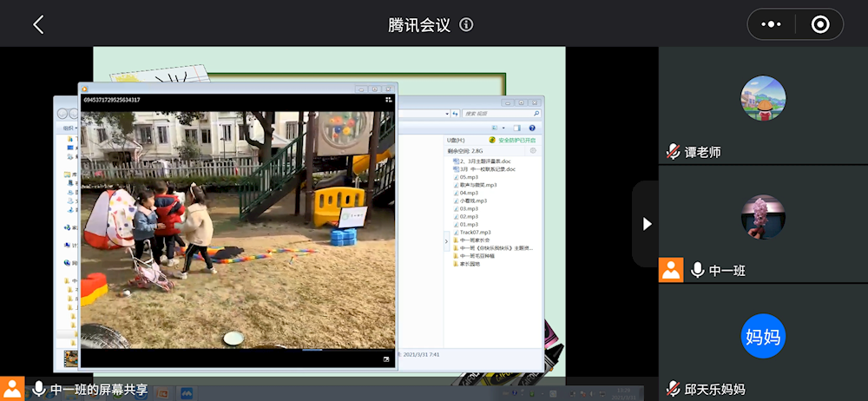Click the Explorer search box
Image resolution: width=868 pixels, height=401 pixels.
(502, 114)
